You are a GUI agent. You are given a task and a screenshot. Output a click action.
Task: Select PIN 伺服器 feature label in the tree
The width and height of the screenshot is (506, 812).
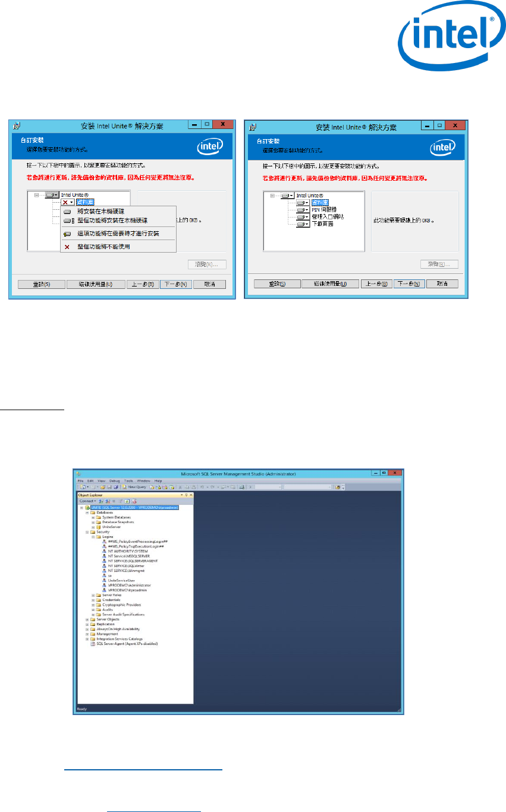[x=324, y=210]
